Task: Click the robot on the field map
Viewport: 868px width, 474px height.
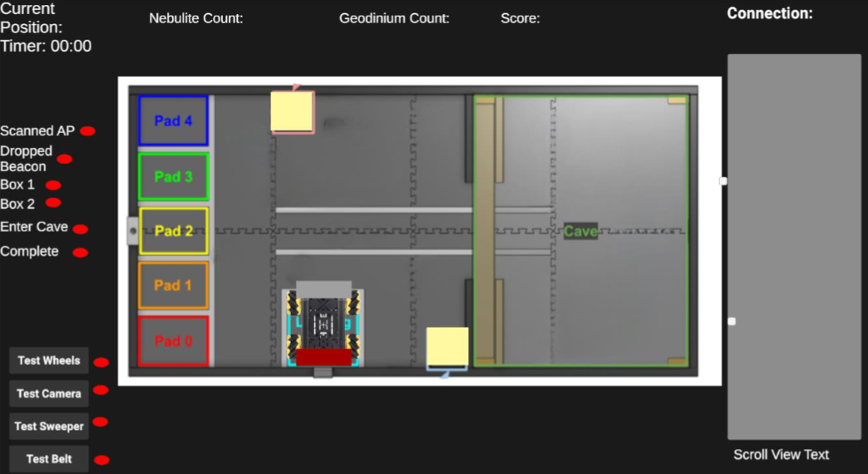Action: [323, 326]
